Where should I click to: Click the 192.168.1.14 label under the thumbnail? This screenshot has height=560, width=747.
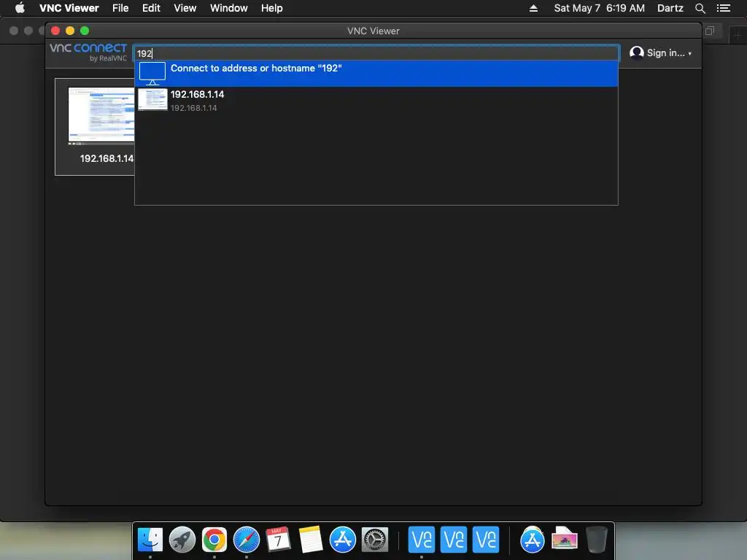pos(107,158)
